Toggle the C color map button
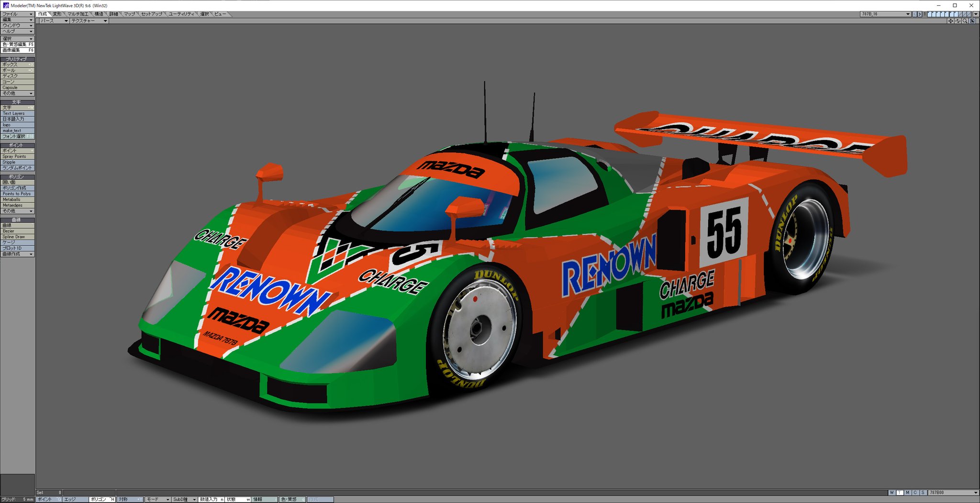Viewport: 980px width, 503px height. (x=915, y=492)
